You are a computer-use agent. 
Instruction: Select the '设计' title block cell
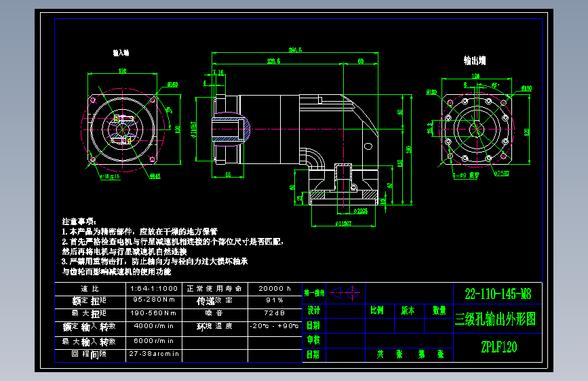[313, 310]
